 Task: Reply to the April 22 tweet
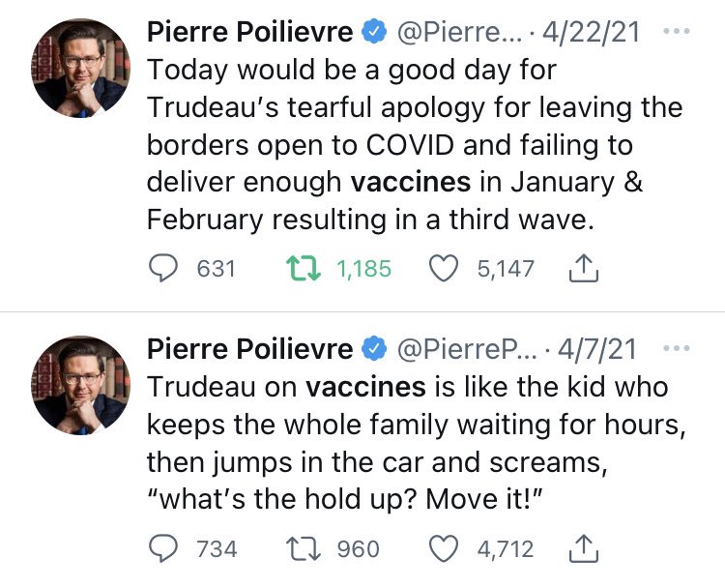point(165,268)
